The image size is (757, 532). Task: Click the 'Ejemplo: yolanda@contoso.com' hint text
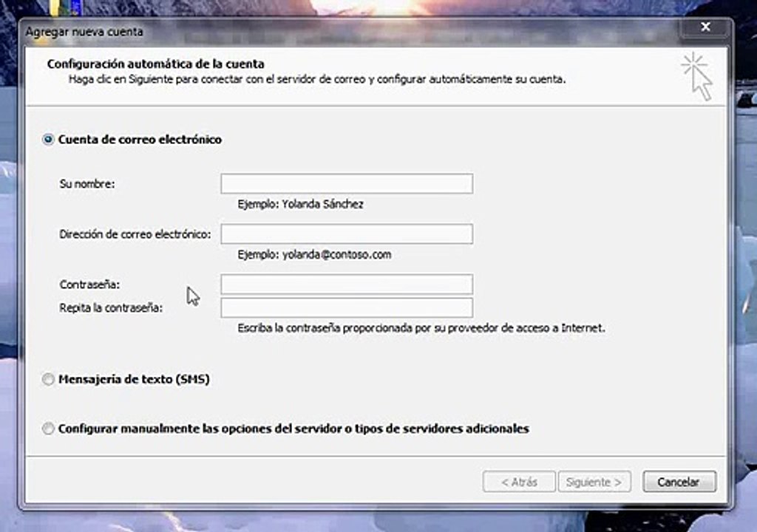coord(314,254)
